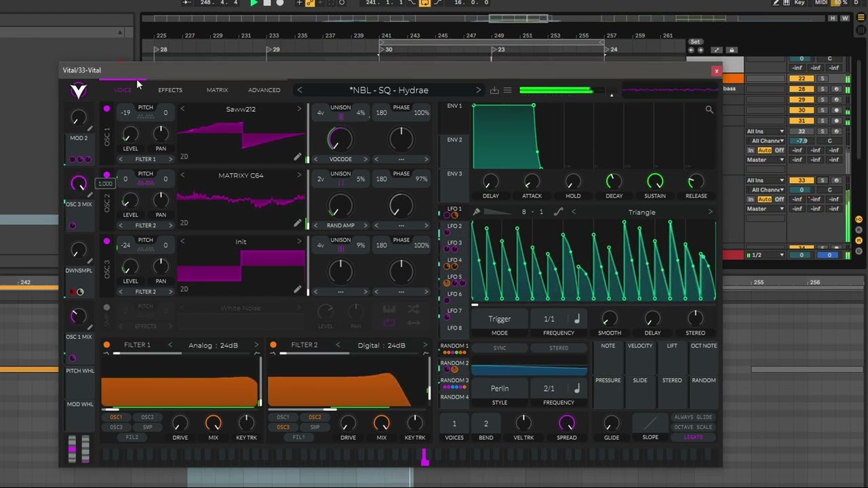Select the LFO paint brush tool
The height and width of the screenshot is (488, 868).
point(477,212)
